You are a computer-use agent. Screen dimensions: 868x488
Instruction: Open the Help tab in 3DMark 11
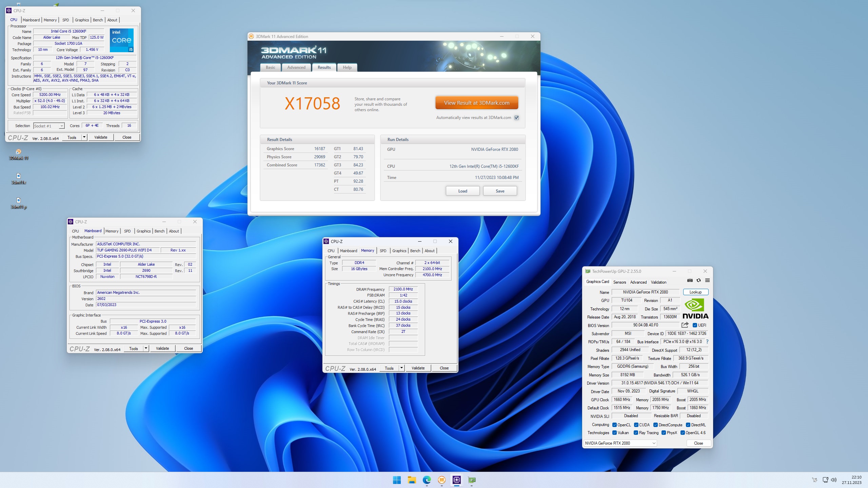pos(347,67)
